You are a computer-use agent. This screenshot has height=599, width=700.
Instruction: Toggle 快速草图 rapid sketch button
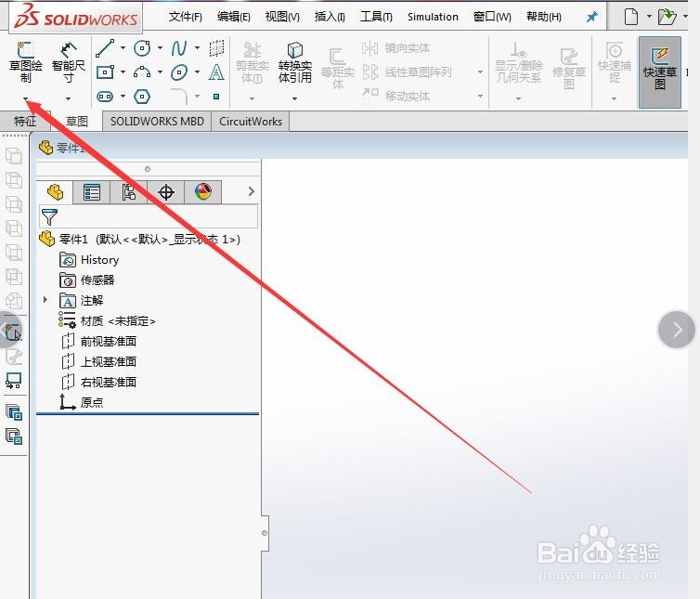tap(660, 72)
